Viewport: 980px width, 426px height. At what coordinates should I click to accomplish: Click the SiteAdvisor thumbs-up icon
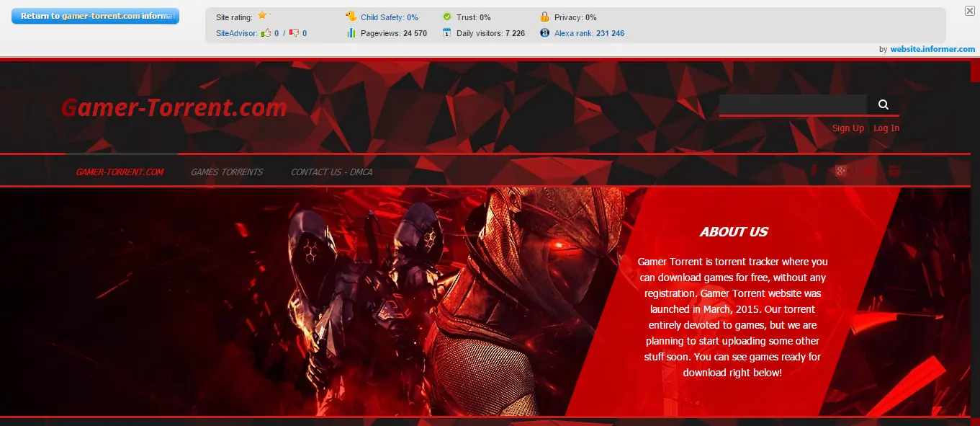(x=266, y=32)
